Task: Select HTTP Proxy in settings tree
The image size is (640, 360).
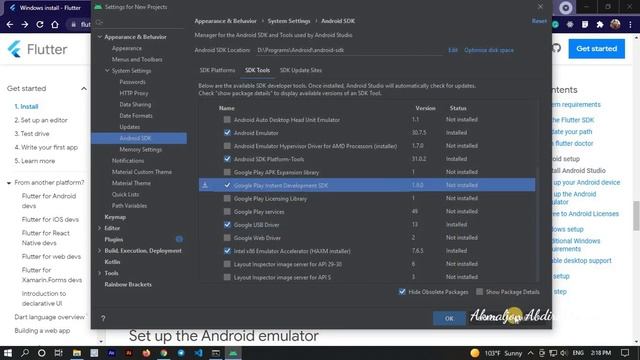Action: click(x=133, y=93)
